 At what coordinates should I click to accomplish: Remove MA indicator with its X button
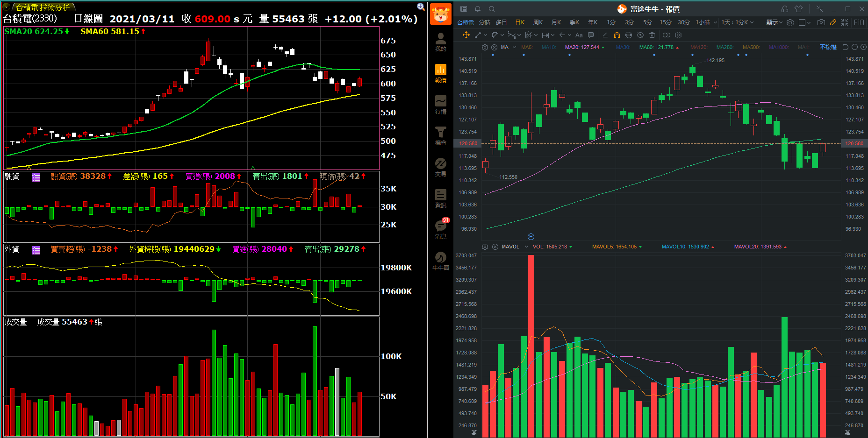[x=494, y=47]
